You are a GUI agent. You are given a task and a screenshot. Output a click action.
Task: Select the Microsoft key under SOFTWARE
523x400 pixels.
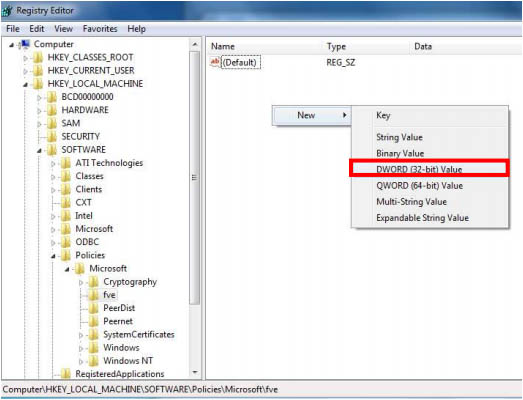point(94,229)
